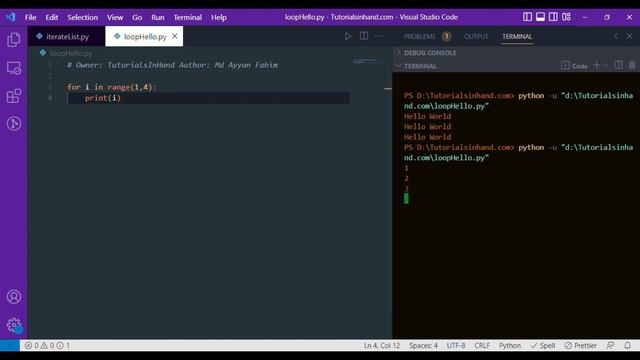The image size is (640, 360).
Task: Create a new terminal with plus icon
Action: point(597,65)
